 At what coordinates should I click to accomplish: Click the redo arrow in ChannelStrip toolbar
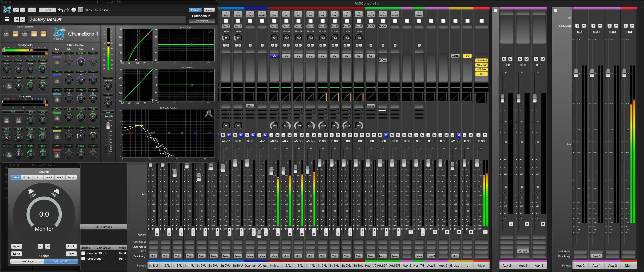pos(67,10)
